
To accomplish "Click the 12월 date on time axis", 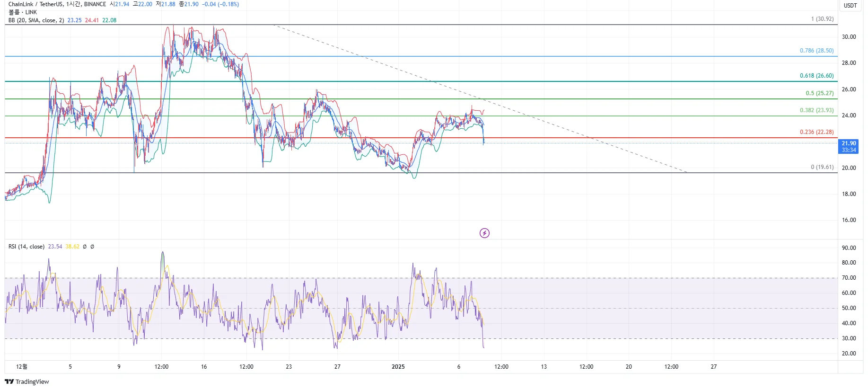I will tap(22, 367).
